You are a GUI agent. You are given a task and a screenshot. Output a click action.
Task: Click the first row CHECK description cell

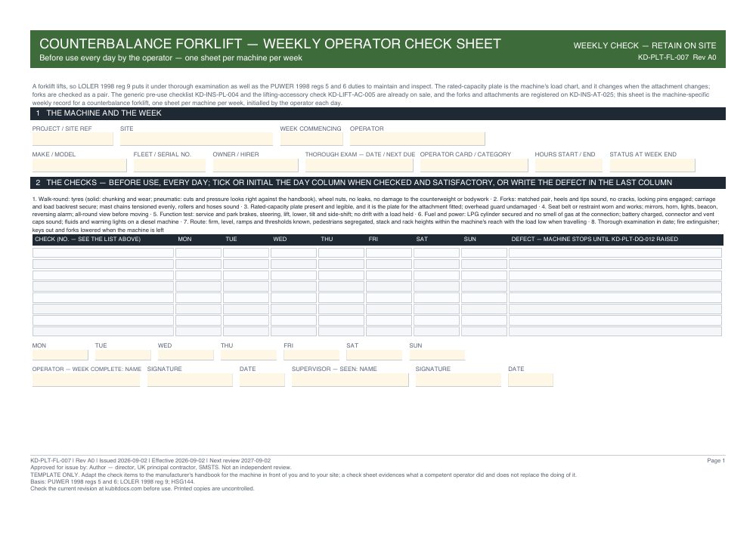coord(103,252)
